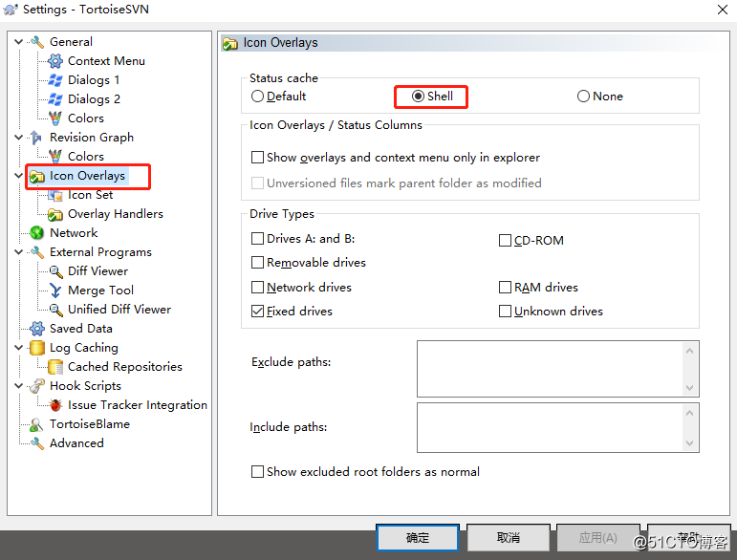The width and height of the screenshot is (737, 560).
Task: Open the TortoiseBlame settings page
Action: [90, 424]
